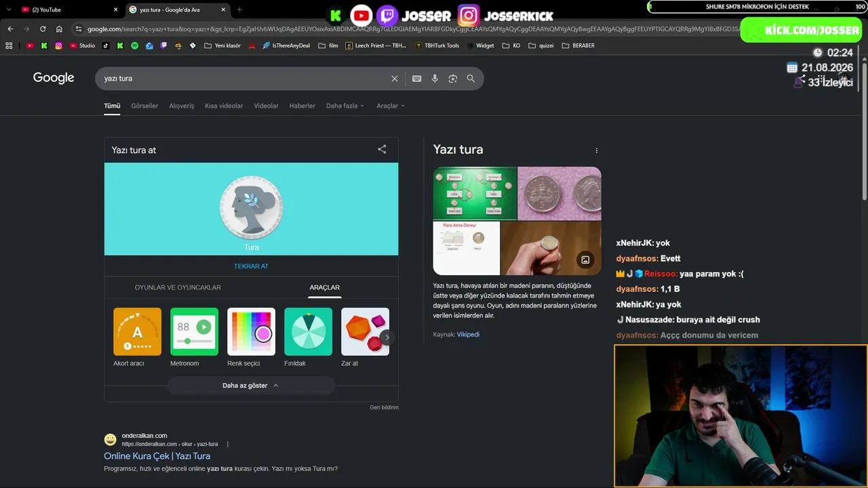The image size is (868, 488).
Task: Open the green coin-flip tree diagram image
Action: pos(475,194)
